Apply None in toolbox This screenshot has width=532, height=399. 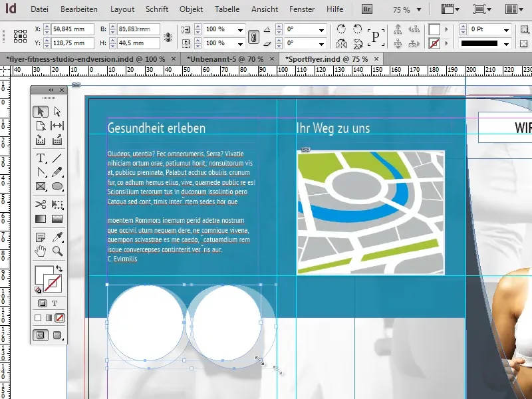click(60, 318)
